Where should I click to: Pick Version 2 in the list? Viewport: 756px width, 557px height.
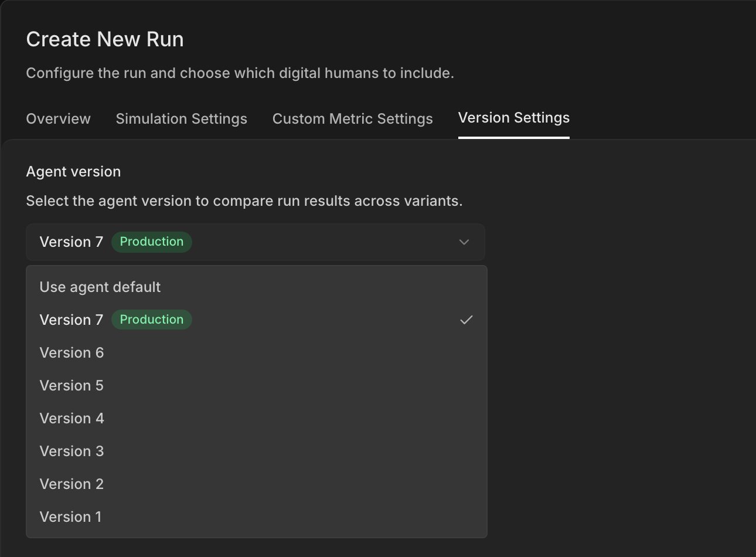click(257, 484)
